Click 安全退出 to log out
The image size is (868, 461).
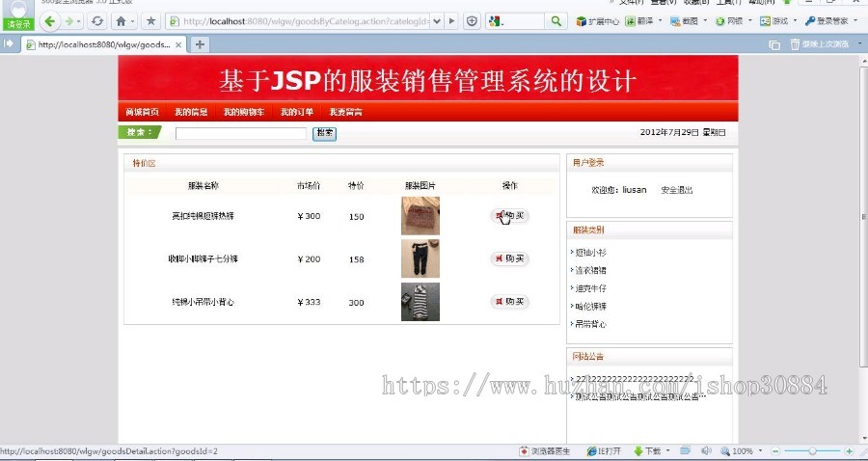676,190
